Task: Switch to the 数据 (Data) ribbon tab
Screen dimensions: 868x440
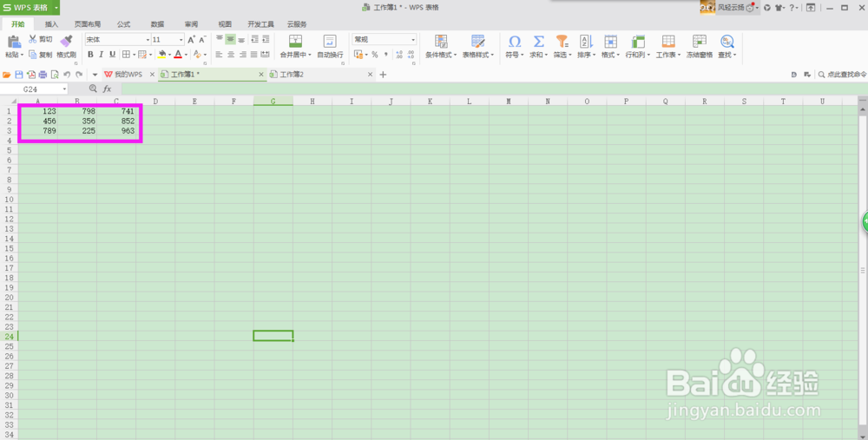Action: click(157, 24)
